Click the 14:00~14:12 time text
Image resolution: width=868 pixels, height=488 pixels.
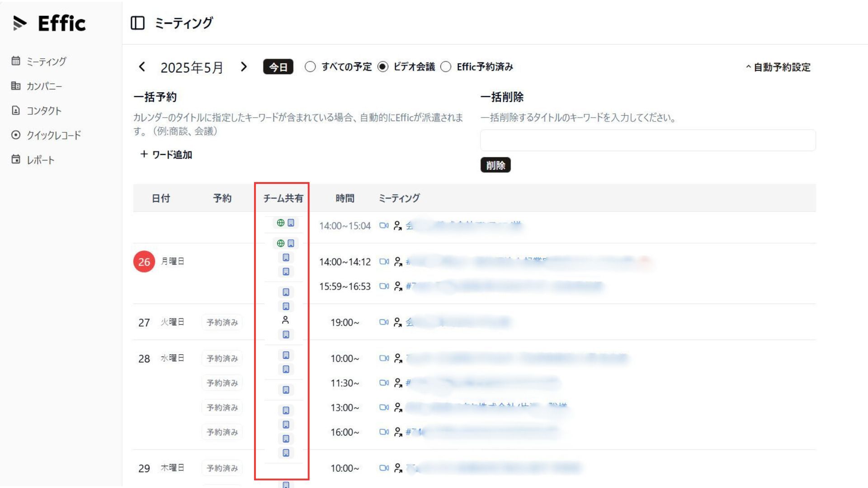point(345,262)
